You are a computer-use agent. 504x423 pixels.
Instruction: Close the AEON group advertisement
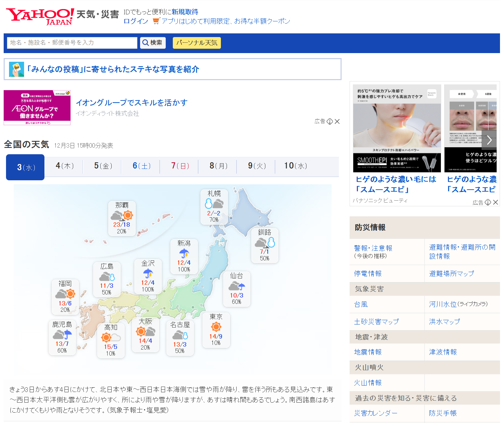(337, 122)
